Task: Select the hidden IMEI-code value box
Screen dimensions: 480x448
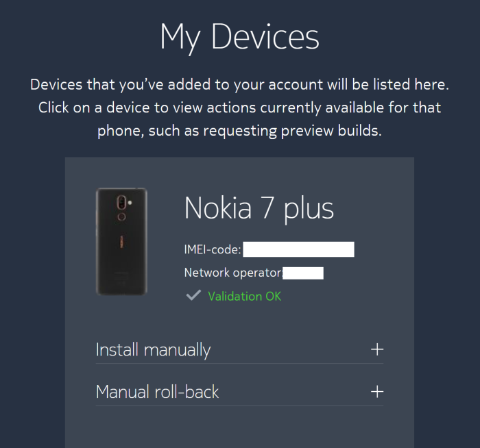Action: coord(298,249)
